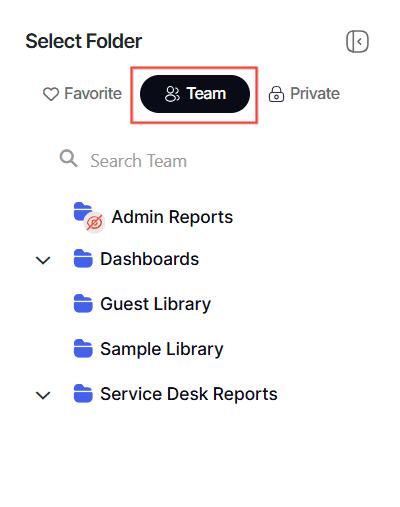Collapse the Select Folder side panel

[357, 42]
